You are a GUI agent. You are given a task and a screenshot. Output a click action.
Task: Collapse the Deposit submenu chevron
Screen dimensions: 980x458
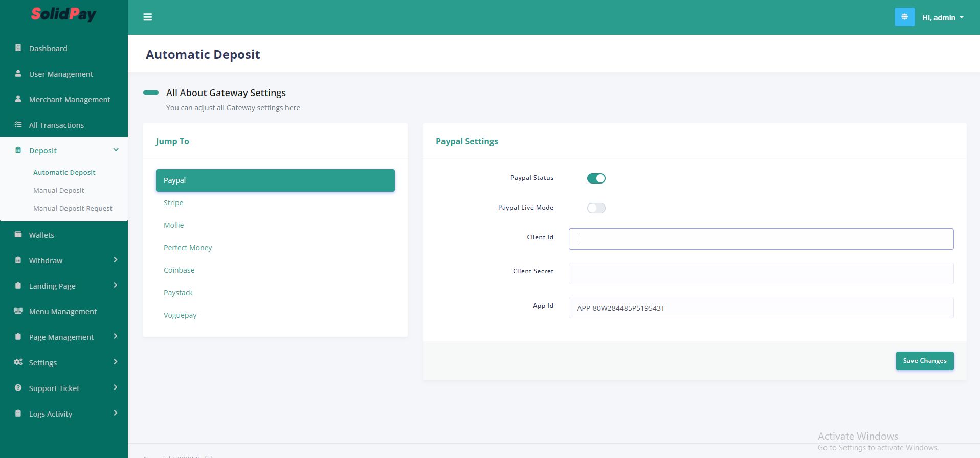tap(116, 150)
